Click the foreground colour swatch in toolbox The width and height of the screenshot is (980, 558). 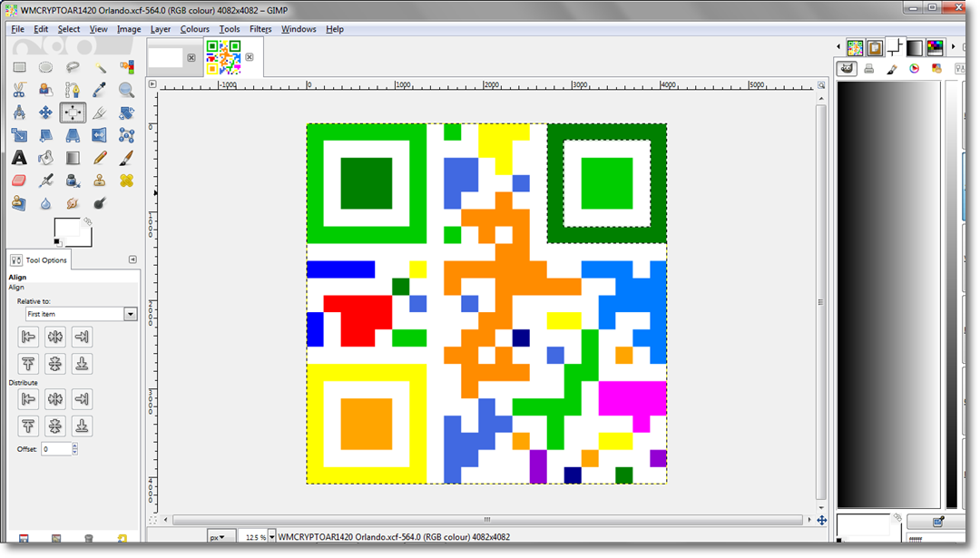coord(66,228)
